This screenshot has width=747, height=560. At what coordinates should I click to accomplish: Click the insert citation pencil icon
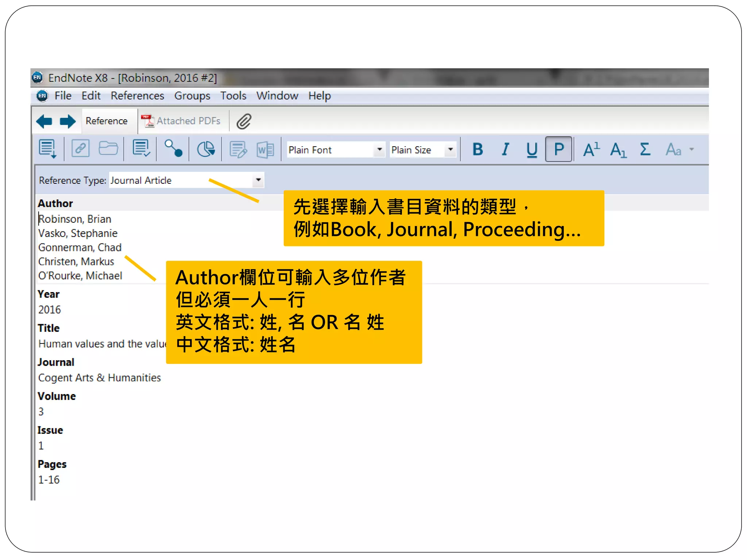pos(238,149)
